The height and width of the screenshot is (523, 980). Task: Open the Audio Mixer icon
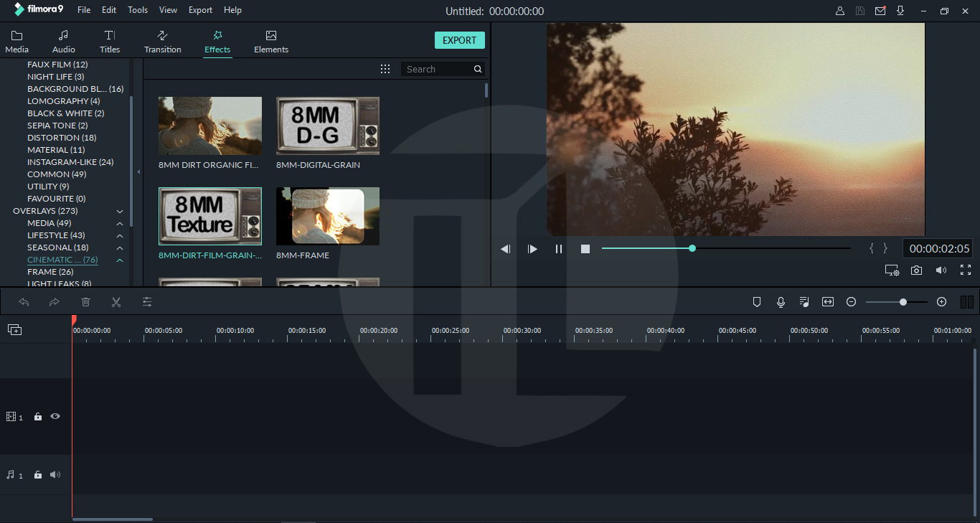click(x=804, y=301)
